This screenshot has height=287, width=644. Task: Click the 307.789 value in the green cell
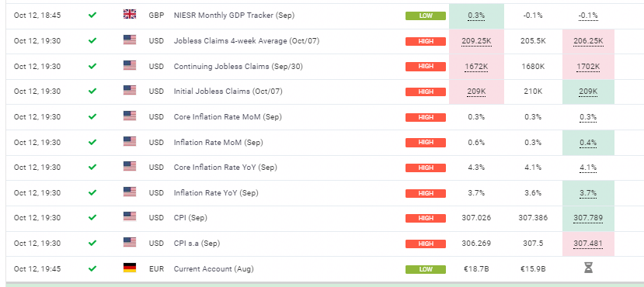pyautogui.click(x=588, y=218)
